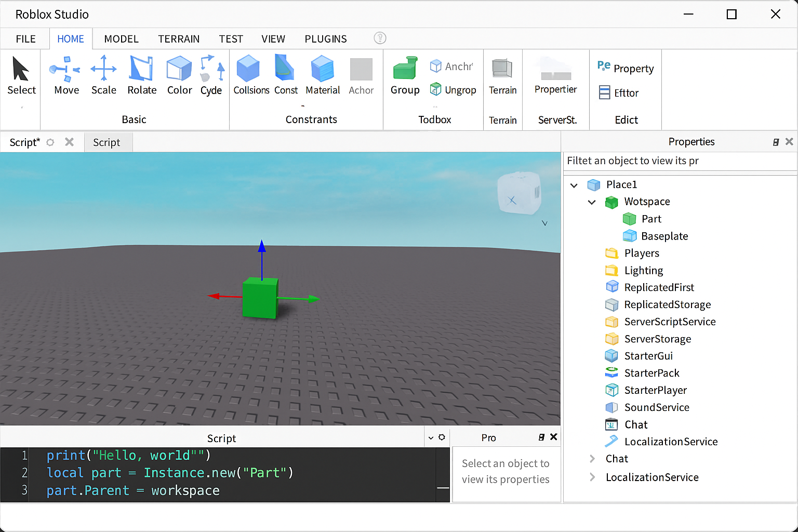The width and height of the screenshot is (798, 532).
Task: Open the VIEW ribbon tab
Action: 273,39
